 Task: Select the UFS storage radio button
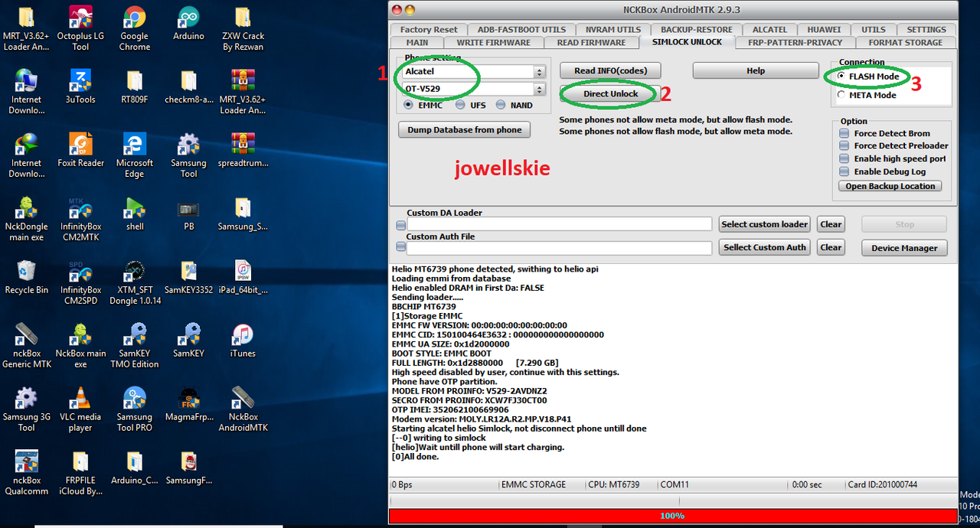[x=460, y=105]
